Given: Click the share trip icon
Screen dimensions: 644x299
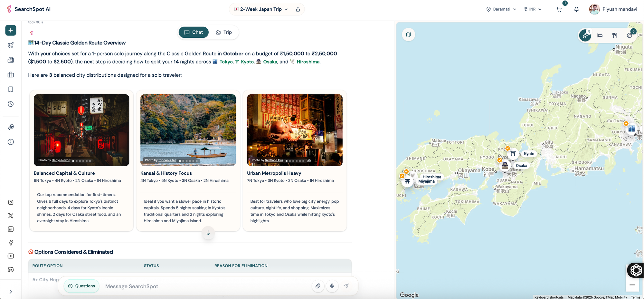Looking at the screenshot, I should tap(298, 9).
